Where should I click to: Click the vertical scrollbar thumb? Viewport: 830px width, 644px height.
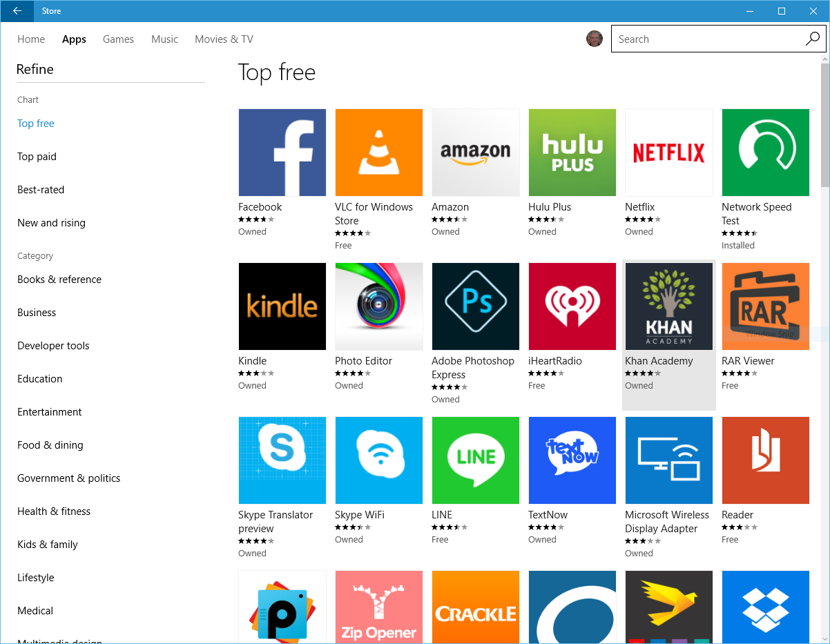click(x=824, y=124)
